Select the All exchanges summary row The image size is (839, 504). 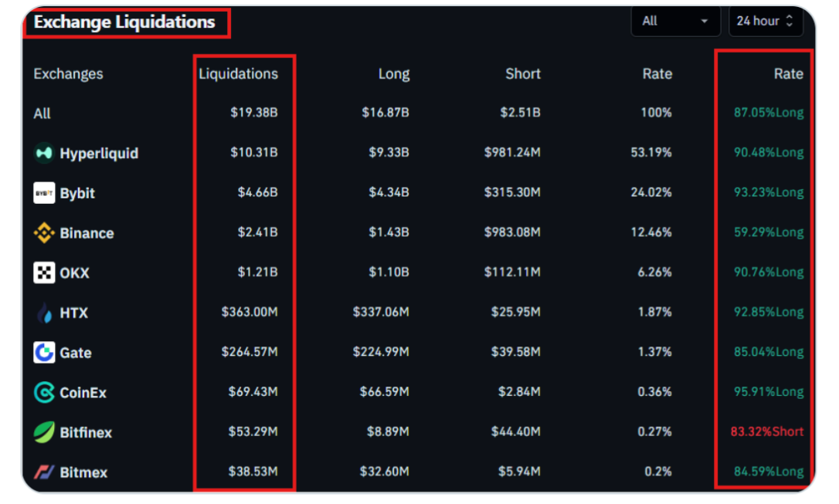[x=42, y=113]
